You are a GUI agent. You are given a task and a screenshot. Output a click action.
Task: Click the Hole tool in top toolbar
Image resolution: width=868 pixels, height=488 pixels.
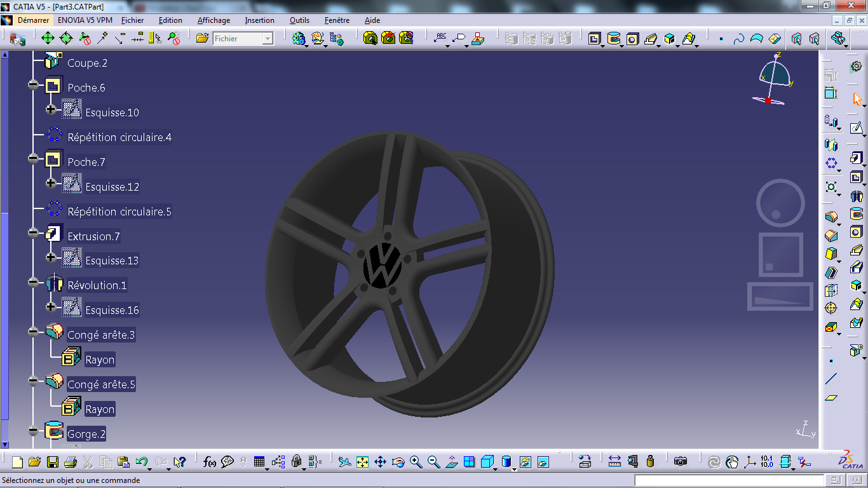click(x=632, y=39)
